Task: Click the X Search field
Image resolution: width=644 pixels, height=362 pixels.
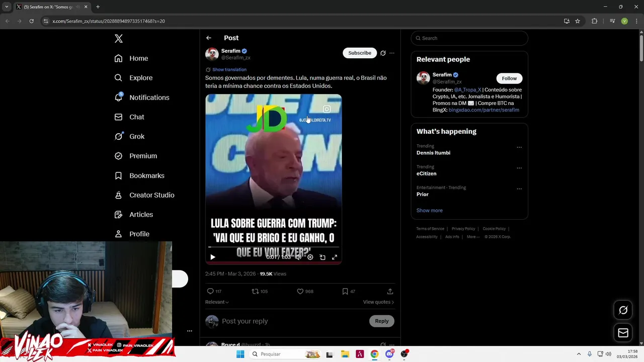Action: coord(469,38)
